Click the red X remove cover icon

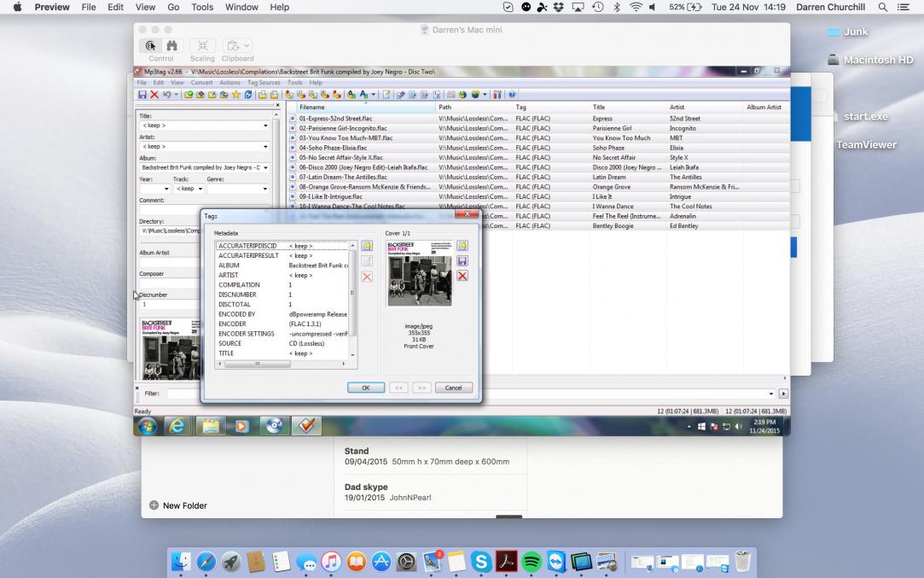coord(462,276)
